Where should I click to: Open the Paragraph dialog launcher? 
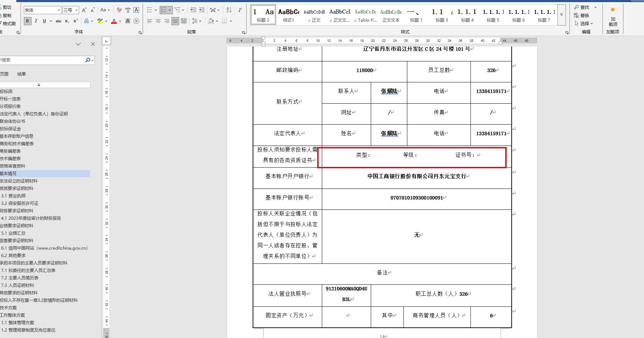pos(244,33)
